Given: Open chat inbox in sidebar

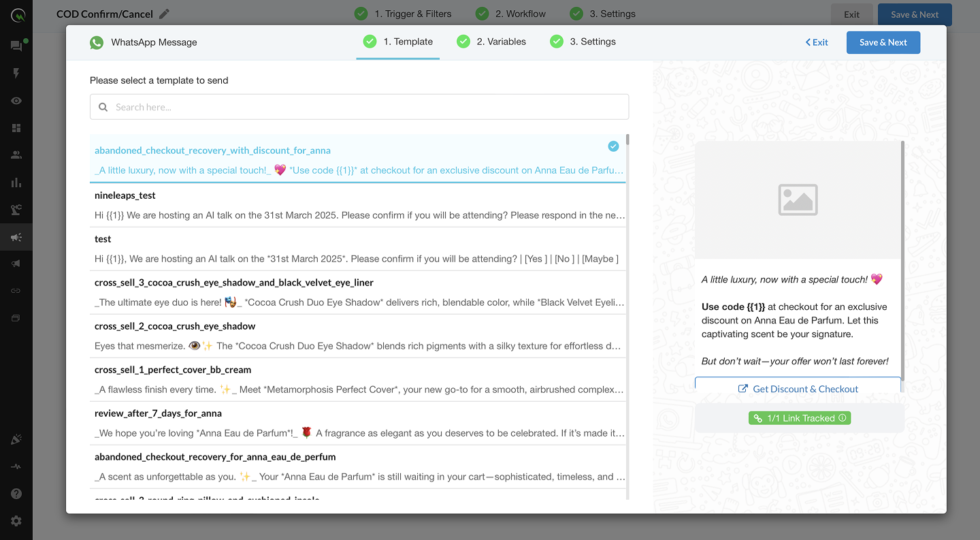Looking at the screenshot, I should click(16, 46).
